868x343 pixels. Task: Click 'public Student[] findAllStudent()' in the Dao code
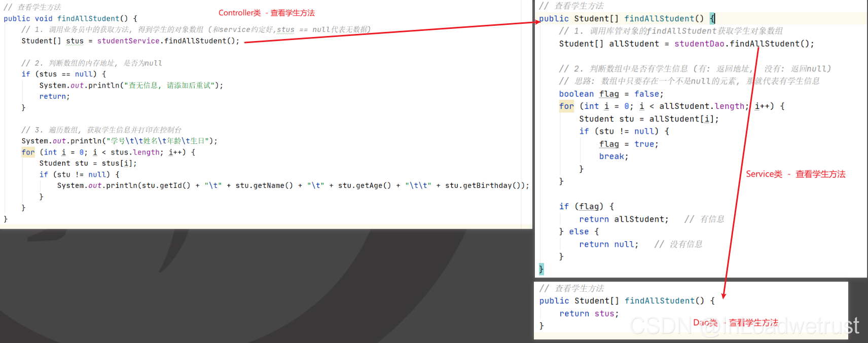point(622,300)
